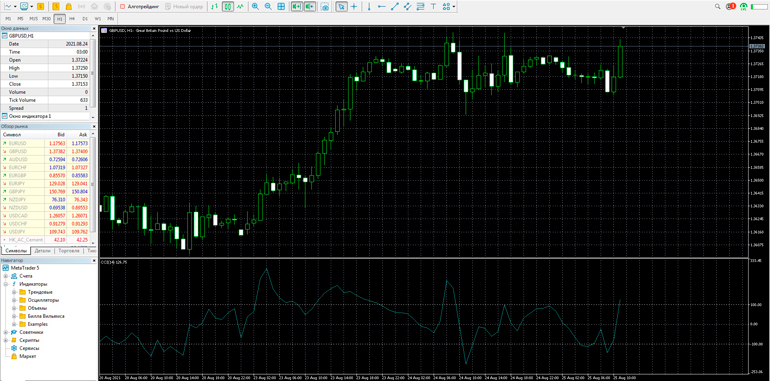770x381 pixels.
Task: Toggle chart shift from right edge
Action: (309, 7)
